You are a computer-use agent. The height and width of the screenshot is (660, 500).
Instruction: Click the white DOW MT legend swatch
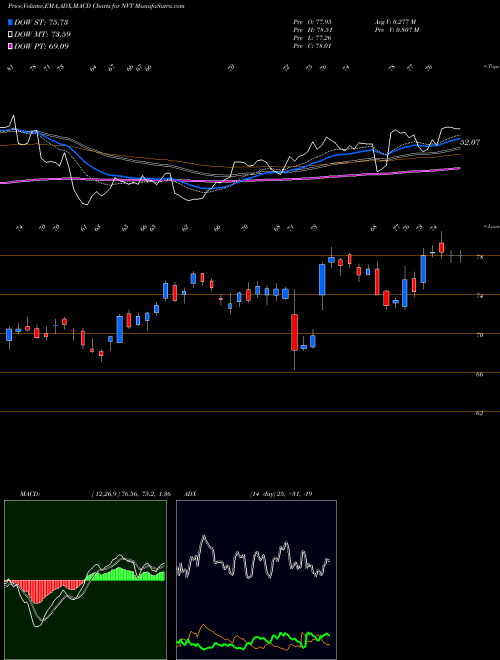coord(11,35)
